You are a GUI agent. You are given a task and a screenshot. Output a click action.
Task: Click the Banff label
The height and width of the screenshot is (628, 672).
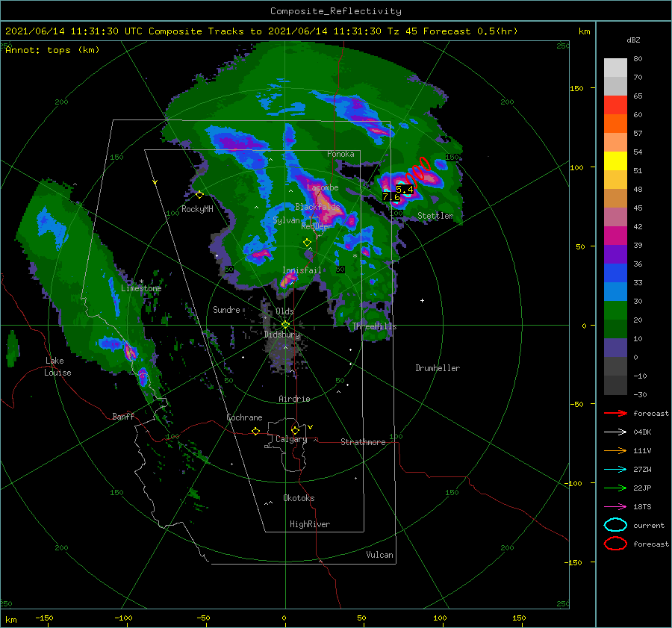[123, 416]
